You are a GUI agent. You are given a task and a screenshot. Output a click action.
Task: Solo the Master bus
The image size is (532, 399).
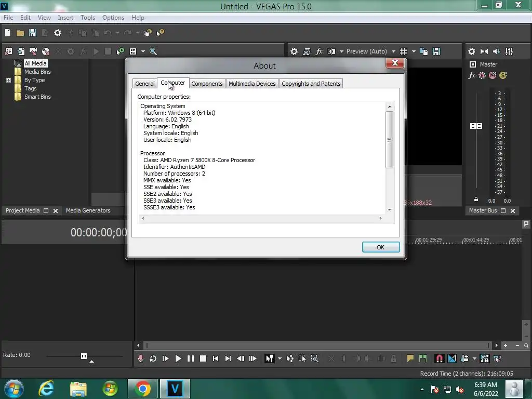coord(503,75)
